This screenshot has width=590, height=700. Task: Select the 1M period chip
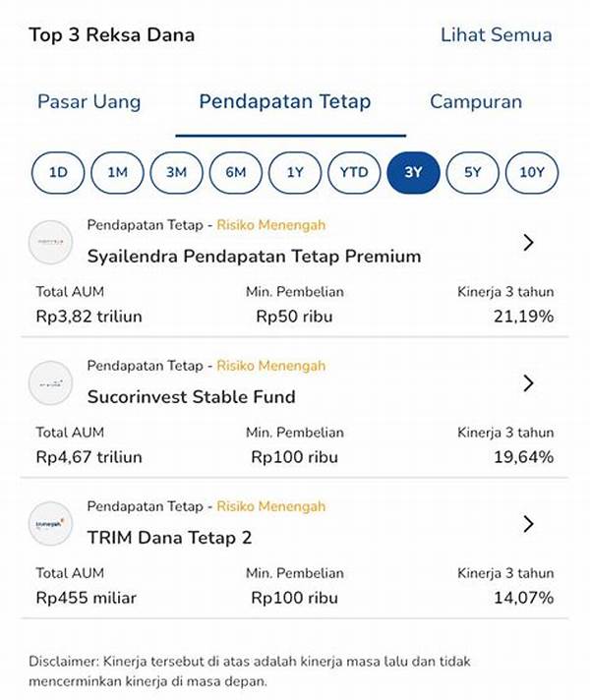click(x=117, y=172)
